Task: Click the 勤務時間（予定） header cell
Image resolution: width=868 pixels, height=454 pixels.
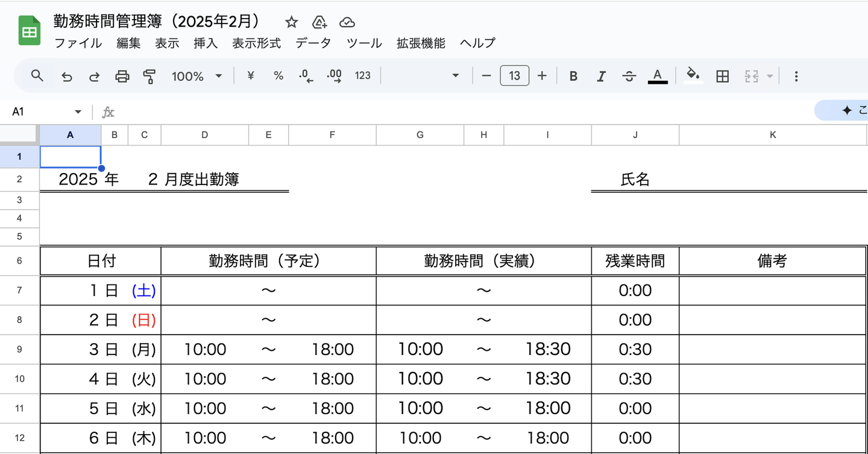Action: coord(269,260)
